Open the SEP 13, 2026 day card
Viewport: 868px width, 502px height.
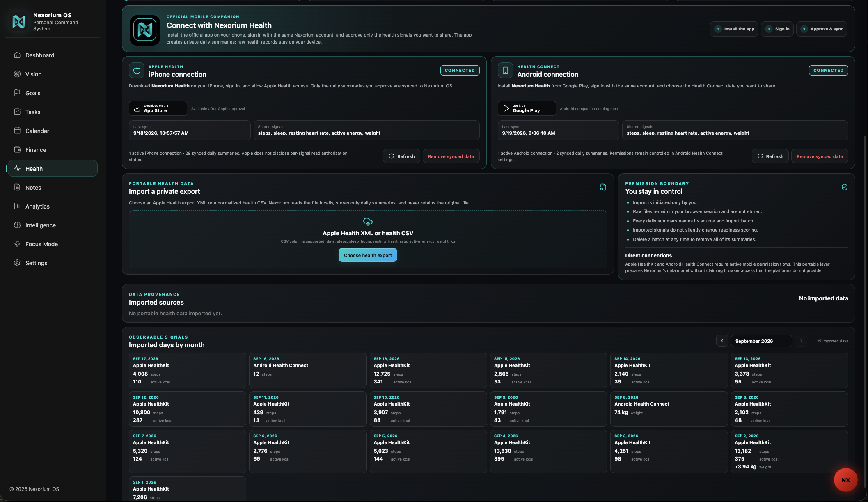coord(789,370)
